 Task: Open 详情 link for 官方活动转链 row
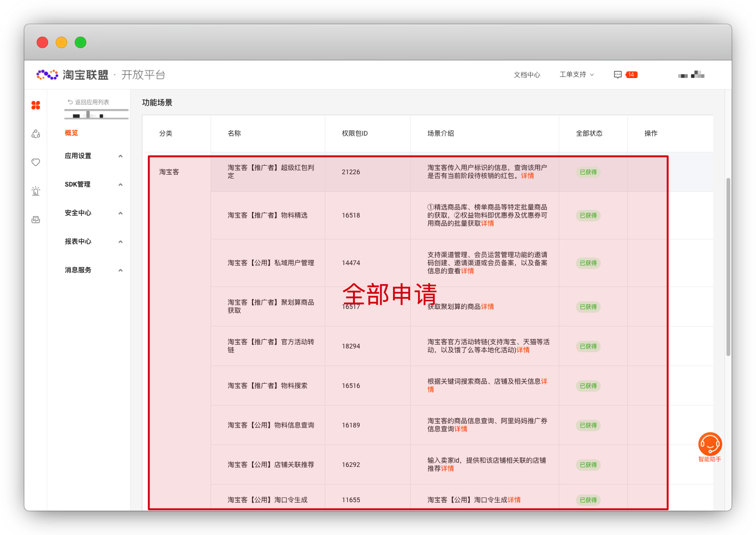click(x=523, y=350)
